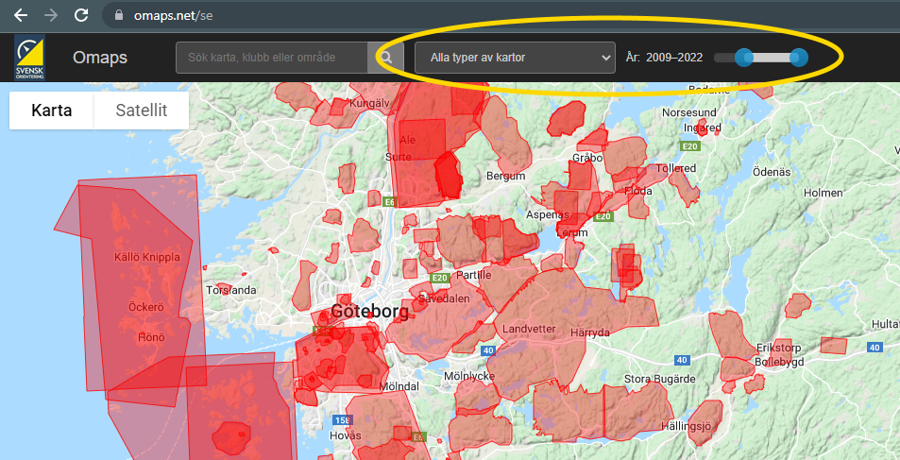Screen dimensions: 900x460
Task: Click the Svensk Orientering logo
Action: (x=30, y=57)
